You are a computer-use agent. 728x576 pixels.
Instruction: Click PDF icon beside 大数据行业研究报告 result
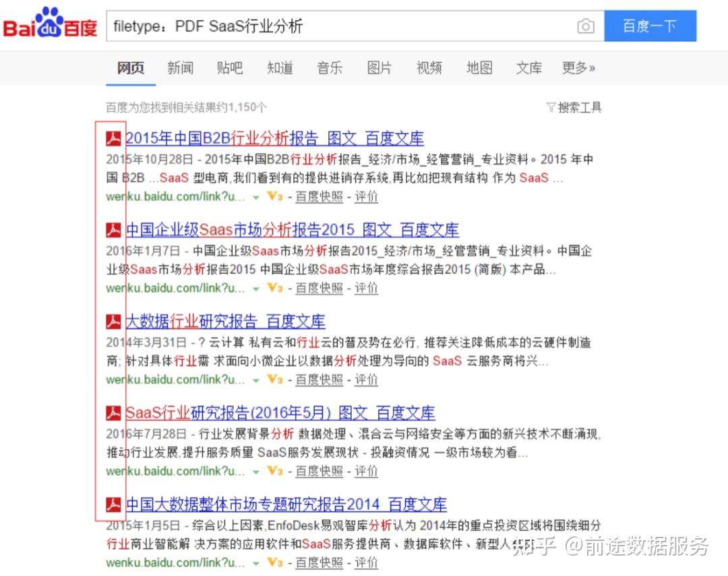[x=113, y=321]
